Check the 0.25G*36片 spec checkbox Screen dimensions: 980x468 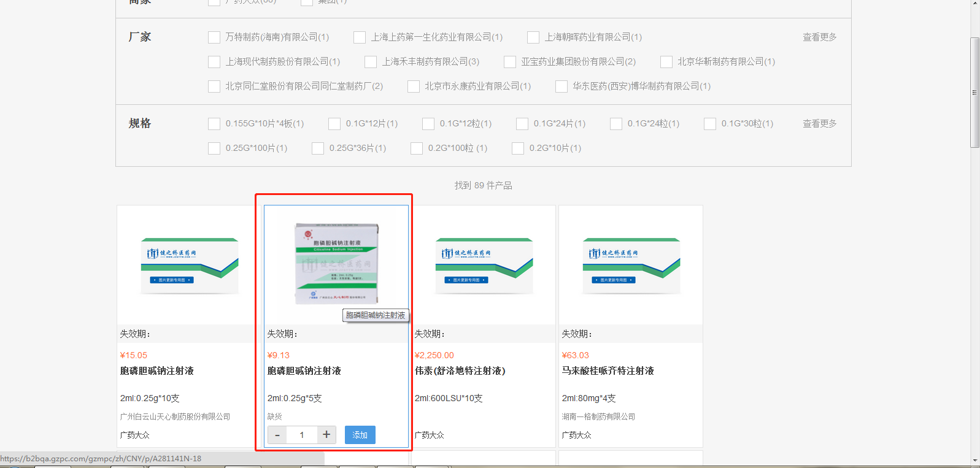click(318, 148)
